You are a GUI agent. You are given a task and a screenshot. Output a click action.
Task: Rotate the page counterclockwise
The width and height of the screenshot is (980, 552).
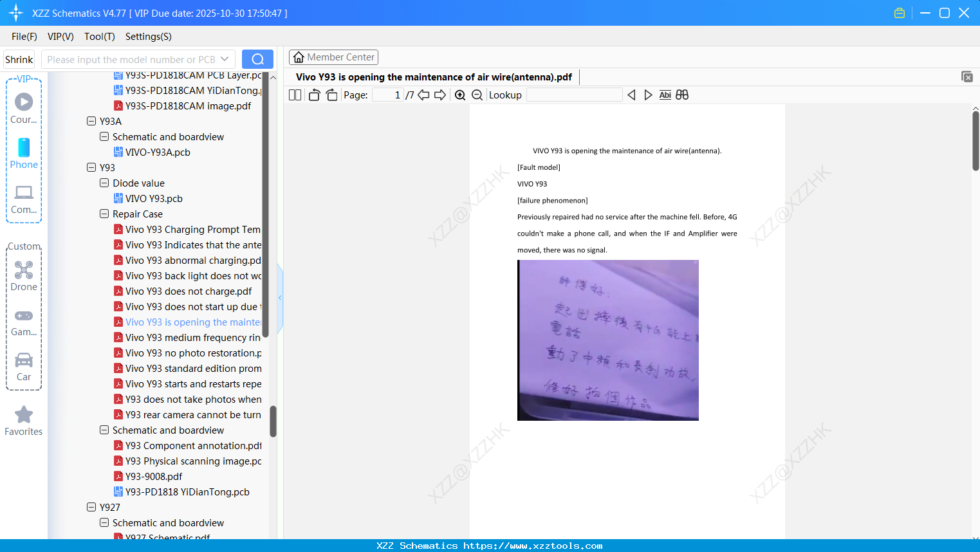tap(314, 95)
